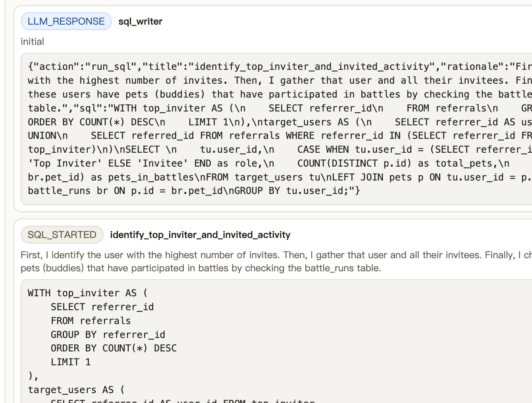Click the SQL_STARTED badge
The image size is (532, 403).
click(62, 235)
